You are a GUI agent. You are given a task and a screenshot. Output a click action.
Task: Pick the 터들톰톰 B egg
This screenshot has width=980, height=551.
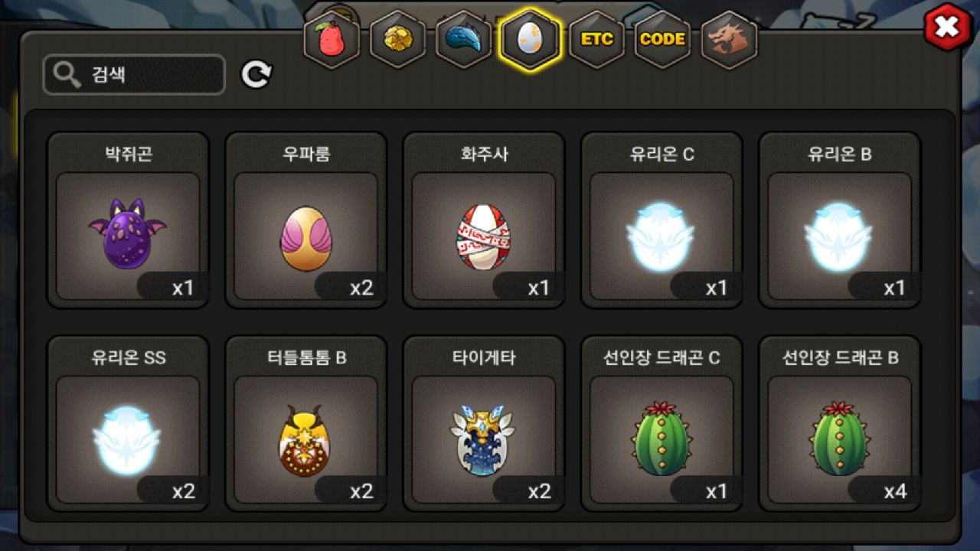pos(305,424)
